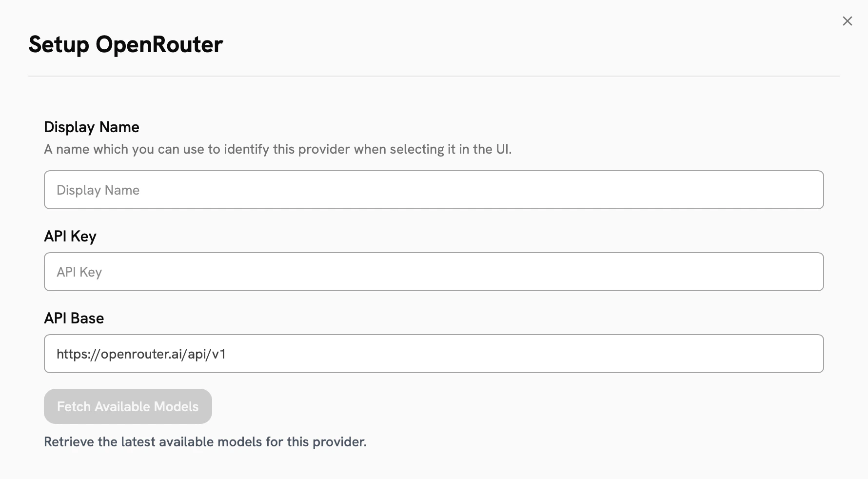Click the Setup OpenRouter title
Image resolution: width=868 pixels, height=479 pixels.
tap(126, 44)
